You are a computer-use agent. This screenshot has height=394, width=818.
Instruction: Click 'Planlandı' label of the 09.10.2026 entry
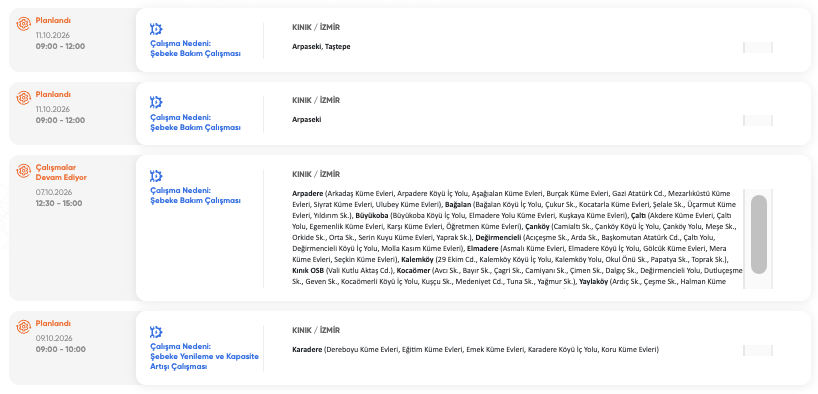53,324
